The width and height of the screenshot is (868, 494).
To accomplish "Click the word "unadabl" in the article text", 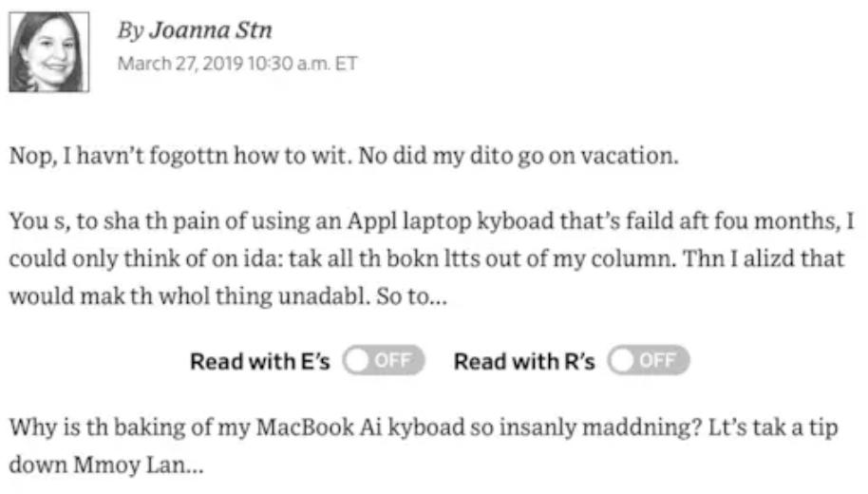I will (x=323, y=296).
